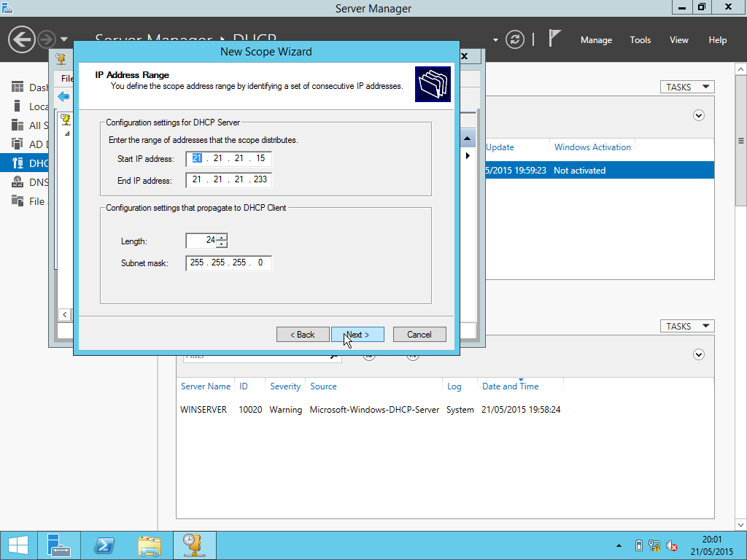Click the Subnet mask field

[228, 262]
